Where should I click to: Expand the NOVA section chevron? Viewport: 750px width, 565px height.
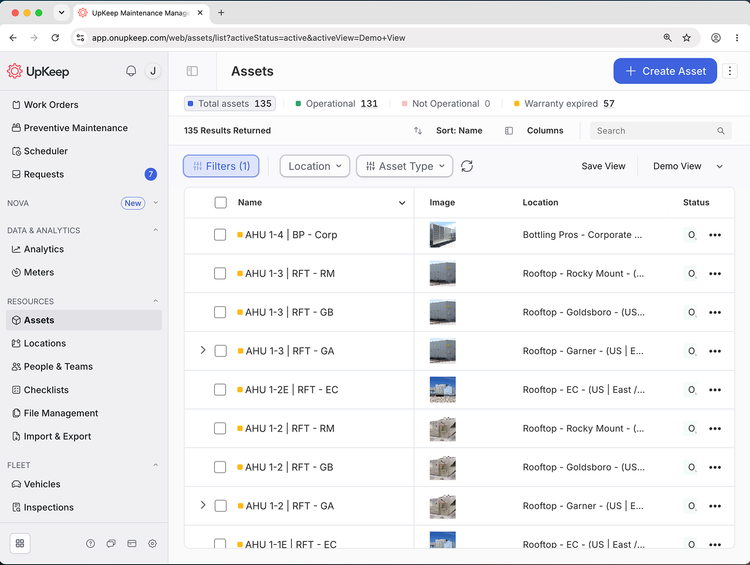155,203
